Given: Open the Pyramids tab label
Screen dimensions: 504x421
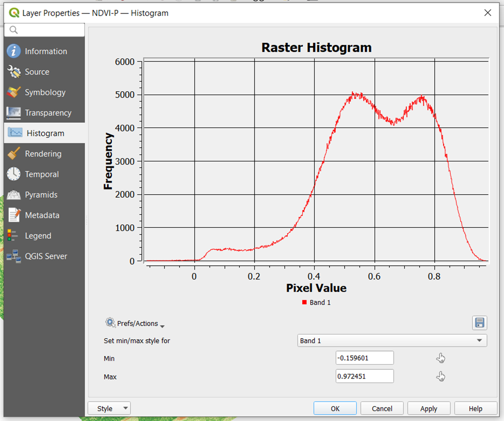Looking at the screenshot, I should click(41, 195).
